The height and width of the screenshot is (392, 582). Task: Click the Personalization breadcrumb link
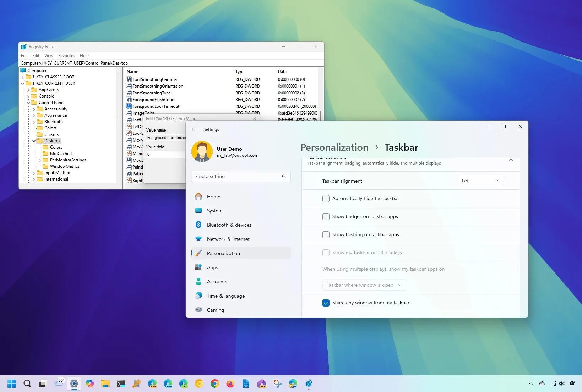(333, 147)
